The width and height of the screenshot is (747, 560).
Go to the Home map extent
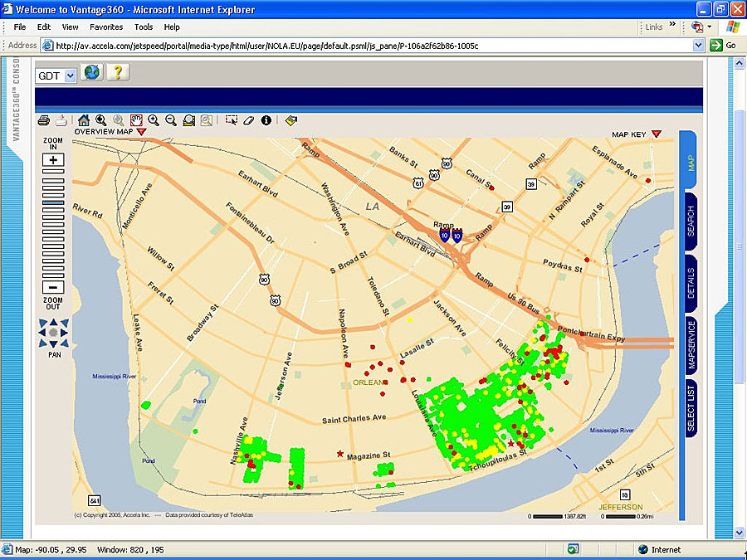click(x=83, y=120)
